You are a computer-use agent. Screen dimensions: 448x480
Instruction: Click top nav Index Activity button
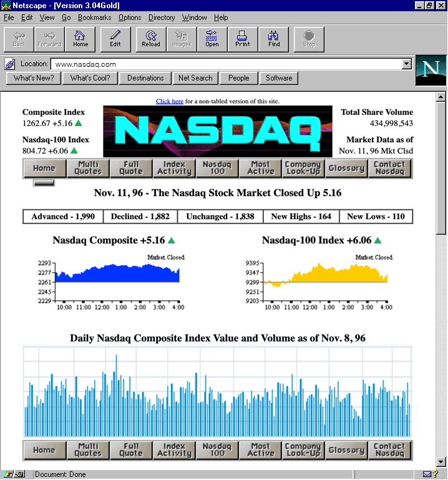[x=174, y=168]
